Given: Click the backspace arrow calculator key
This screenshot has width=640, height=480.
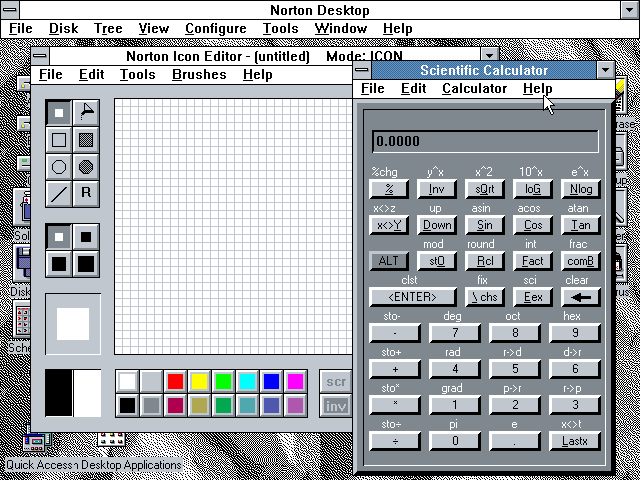Looking at the screenshot, I should pos(580,297).
